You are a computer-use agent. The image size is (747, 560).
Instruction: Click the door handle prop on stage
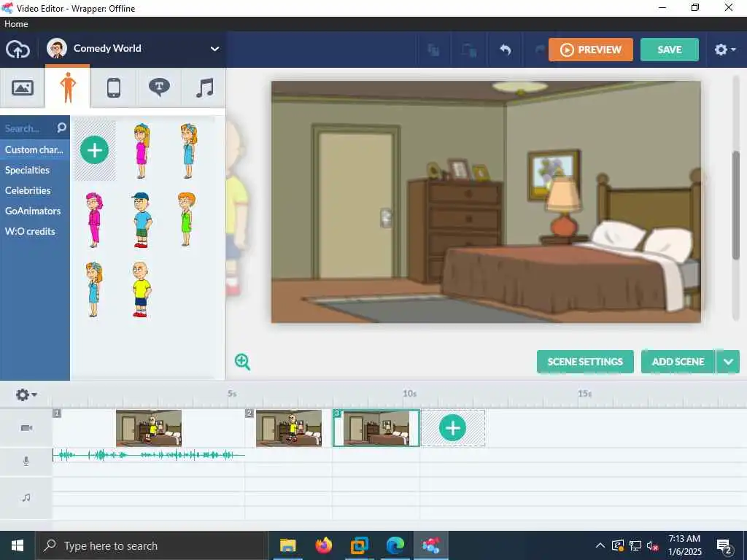tap(387, 218)
